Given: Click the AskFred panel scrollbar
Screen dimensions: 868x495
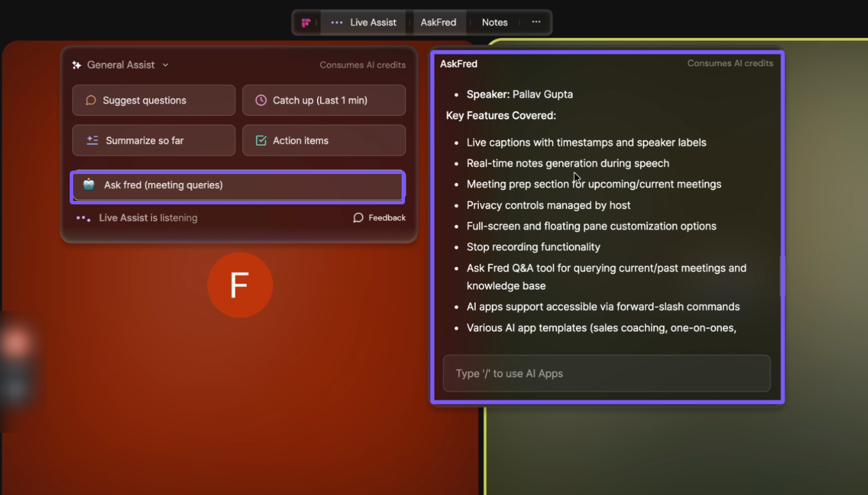Looking at the screenshot, I should (782, 276).
